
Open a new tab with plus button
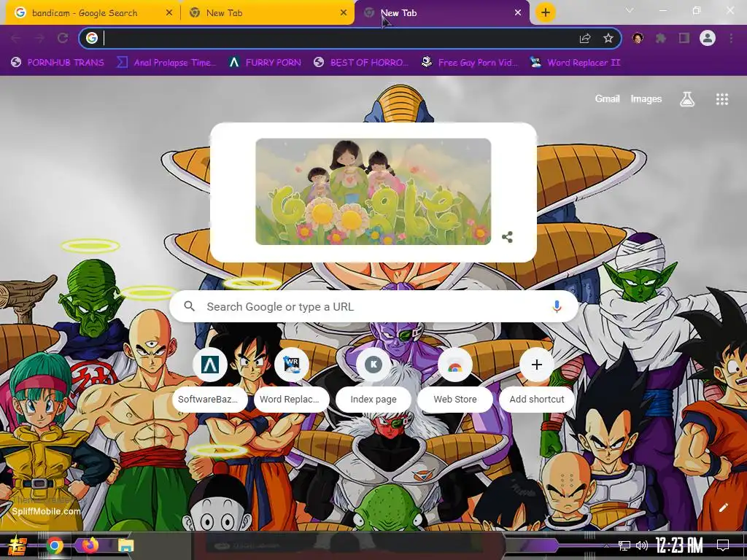pos(546,12)
